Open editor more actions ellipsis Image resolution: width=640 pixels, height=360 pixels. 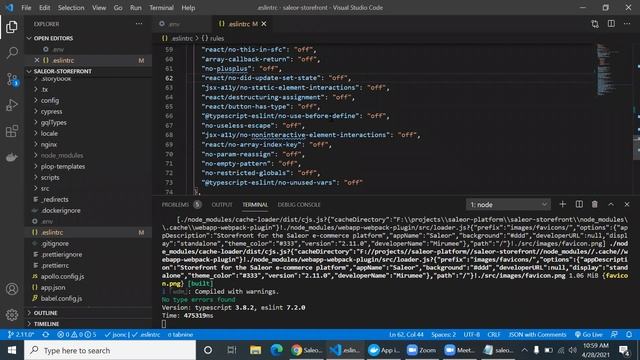pos(627,24)
